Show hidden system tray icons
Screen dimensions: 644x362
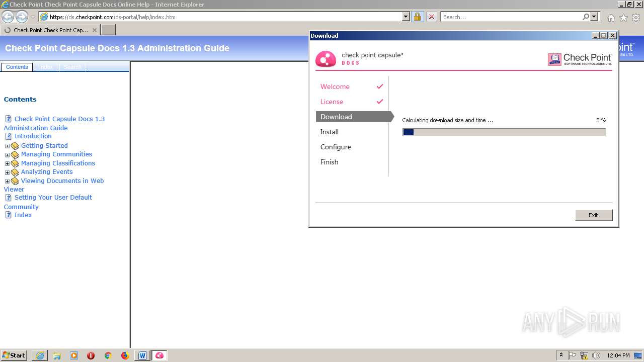coord(561,355)
